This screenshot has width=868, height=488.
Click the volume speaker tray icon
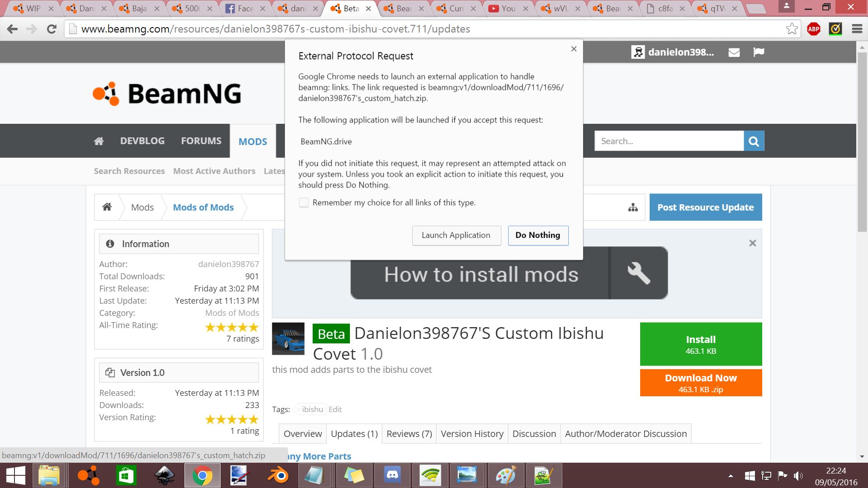click(x=798, y=476)
